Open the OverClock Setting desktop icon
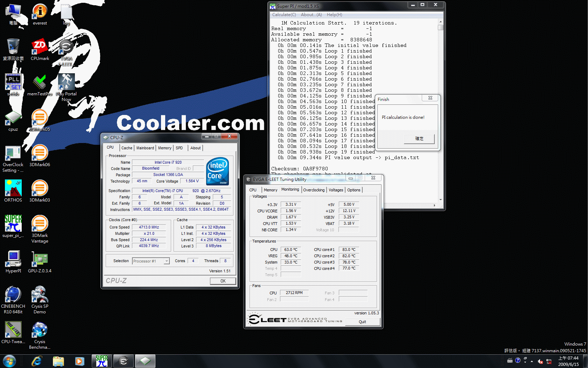The height and width of the screenshot is (368, 588). coord(13,158)
